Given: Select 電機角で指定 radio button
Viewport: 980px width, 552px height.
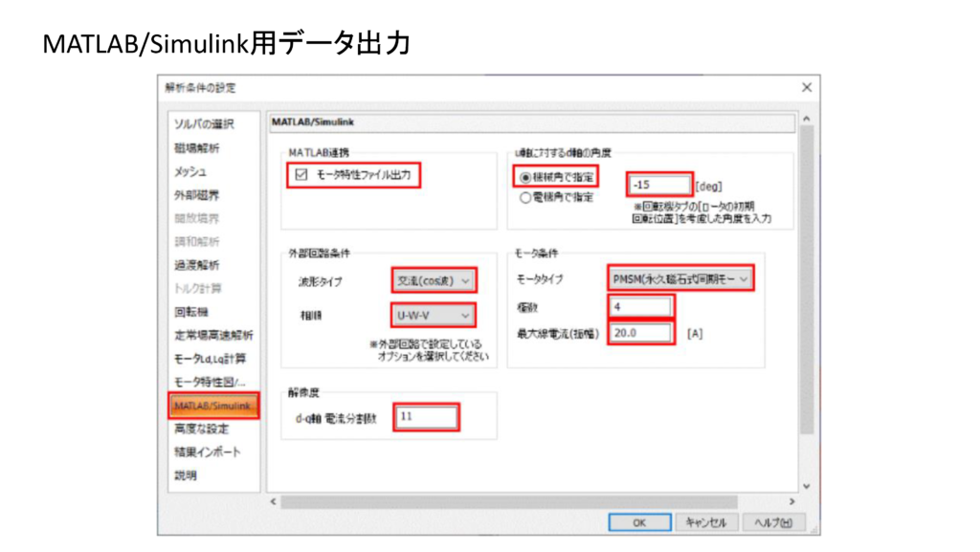Looking at the screenshot, I should 525,198.
